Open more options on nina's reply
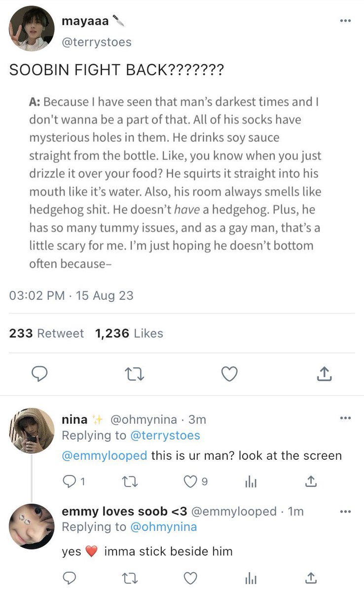The width and height of the screenshot is (364, 592). coord(346,418)
